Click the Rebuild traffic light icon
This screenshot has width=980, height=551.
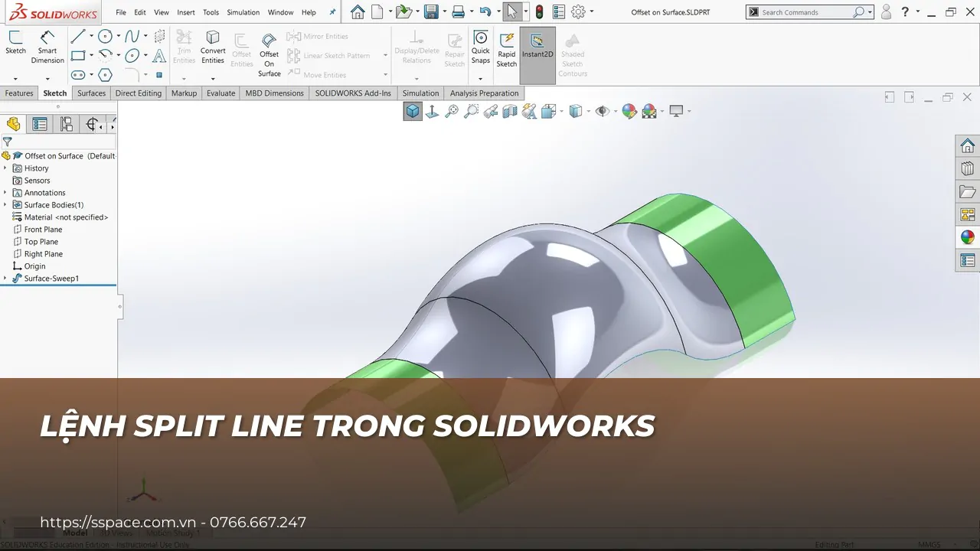tap(539, 11)
